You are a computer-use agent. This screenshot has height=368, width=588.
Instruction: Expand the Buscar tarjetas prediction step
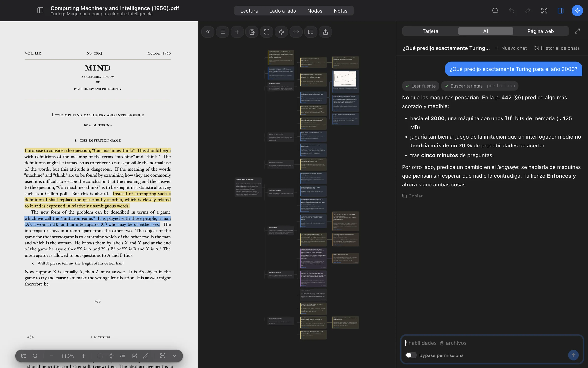[x=480, y=86]
